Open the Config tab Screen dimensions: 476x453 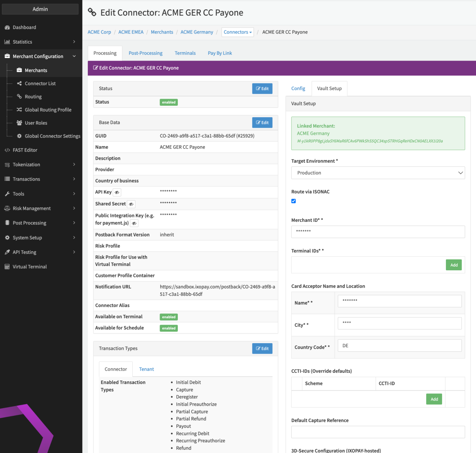(298, 89)
